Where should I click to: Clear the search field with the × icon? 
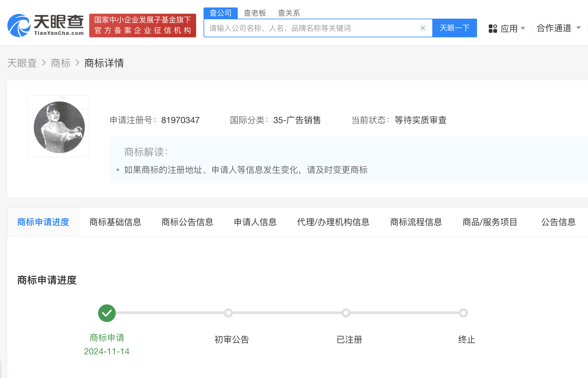423,28
